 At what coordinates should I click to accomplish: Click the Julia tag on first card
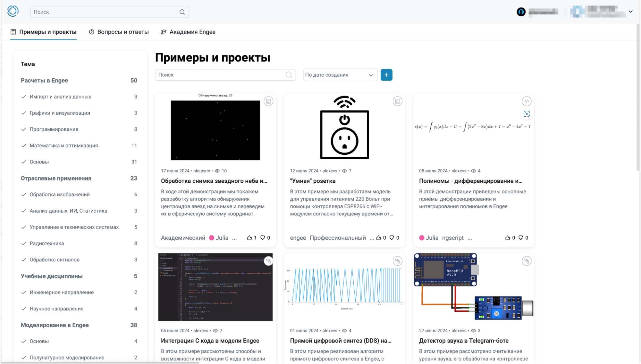[219, 238]
